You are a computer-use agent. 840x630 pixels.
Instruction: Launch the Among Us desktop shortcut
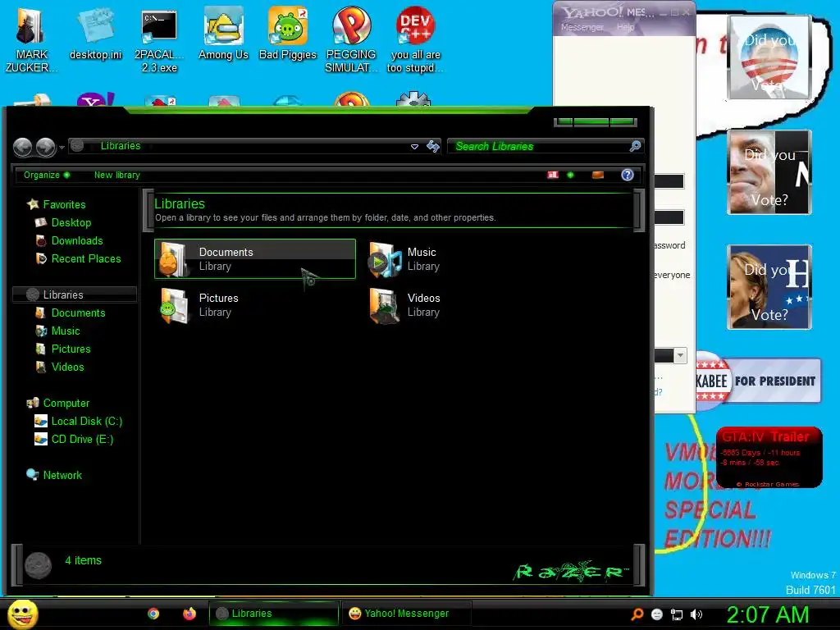pyautogui.click(x=223, y=34)
